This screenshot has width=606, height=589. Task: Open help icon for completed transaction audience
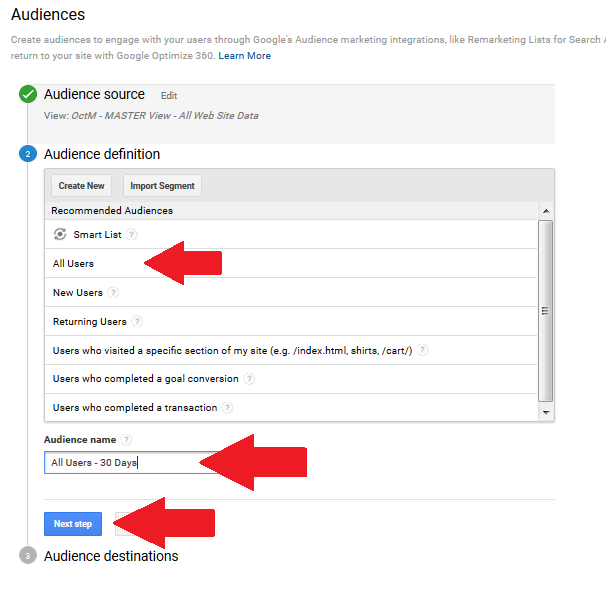tap(228, 408)
